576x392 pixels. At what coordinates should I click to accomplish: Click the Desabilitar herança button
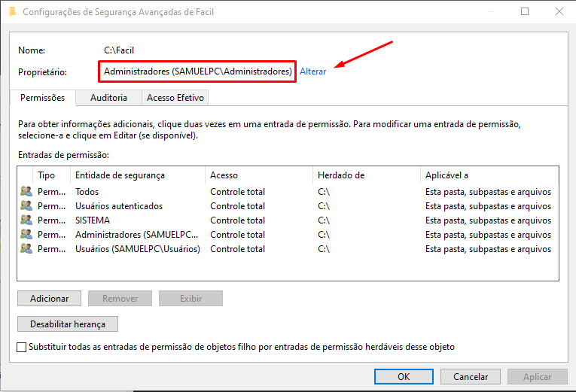click(68, 324)
